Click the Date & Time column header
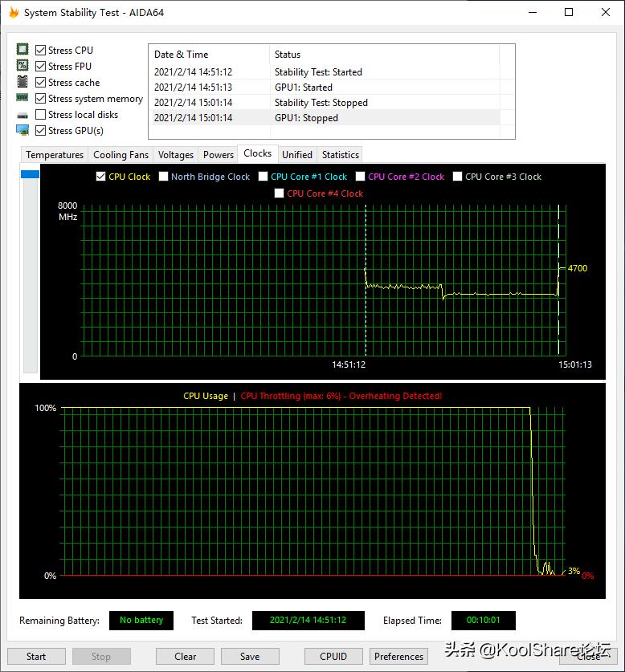This screenshot has width=625, height=672. pos(210,55)
